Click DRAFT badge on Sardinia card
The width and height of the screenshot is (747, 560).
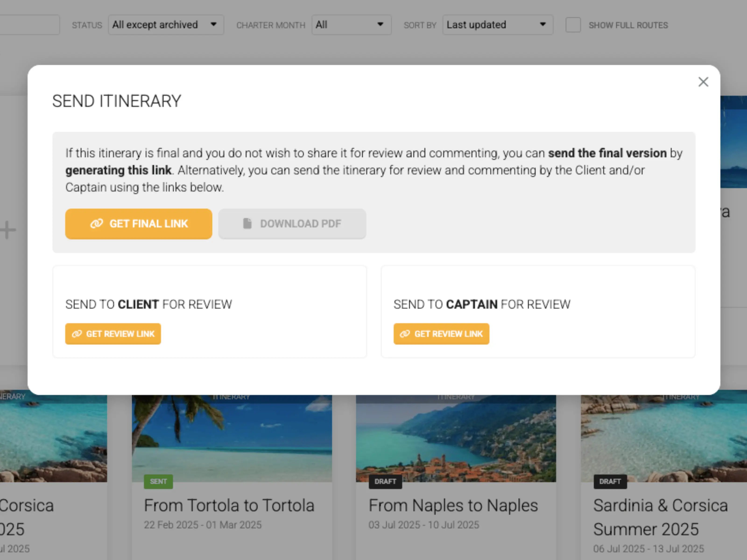point(610,481)
